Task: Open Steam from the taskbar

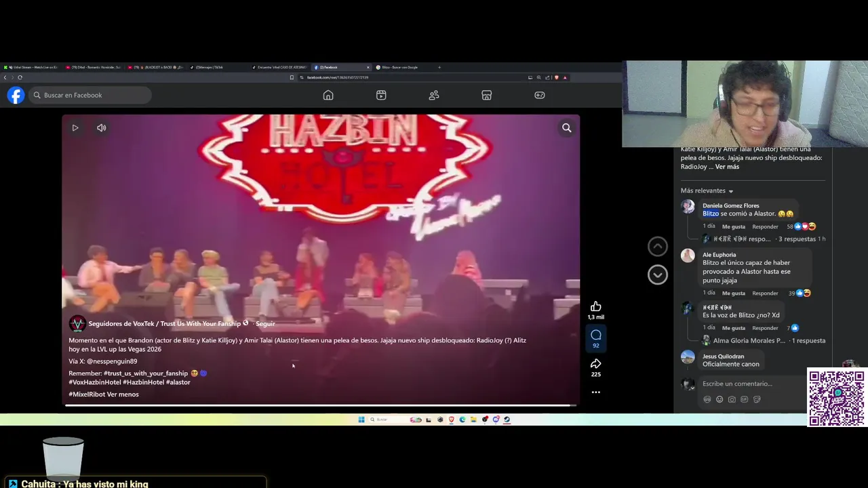Action: (507, 420)
